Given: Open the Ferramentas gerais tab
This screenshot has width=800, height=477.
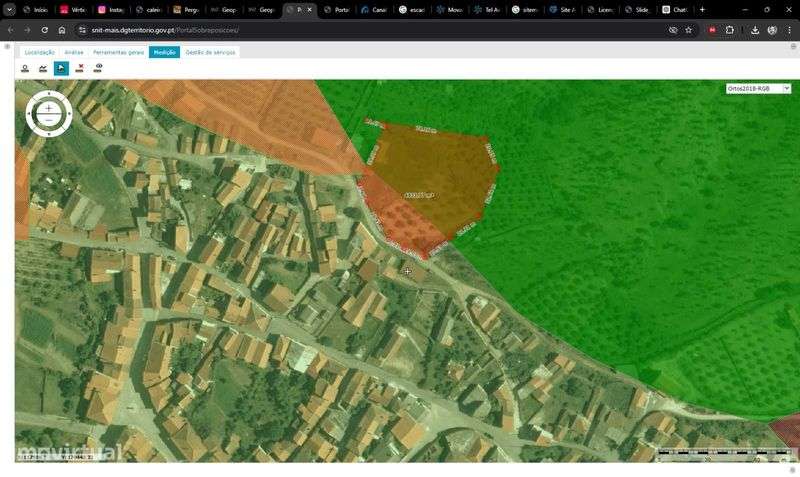Looking at the screenshot, I should (118, 52).
